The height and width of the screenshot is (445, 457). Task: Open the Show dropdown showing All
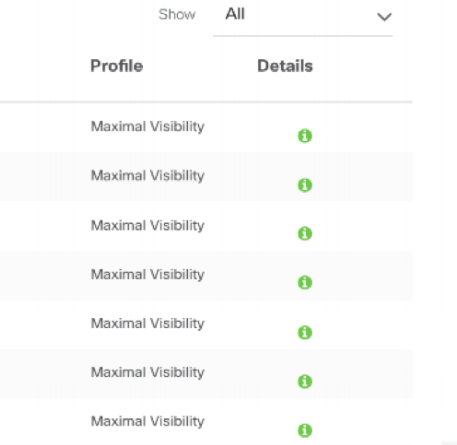(303, 18)
